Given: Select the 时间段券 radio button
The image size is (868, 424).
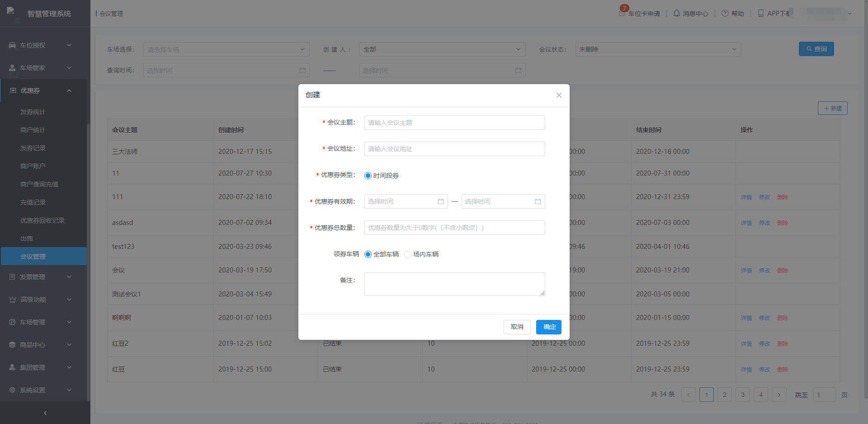Looking at the screenshot, I should point(368,176).
